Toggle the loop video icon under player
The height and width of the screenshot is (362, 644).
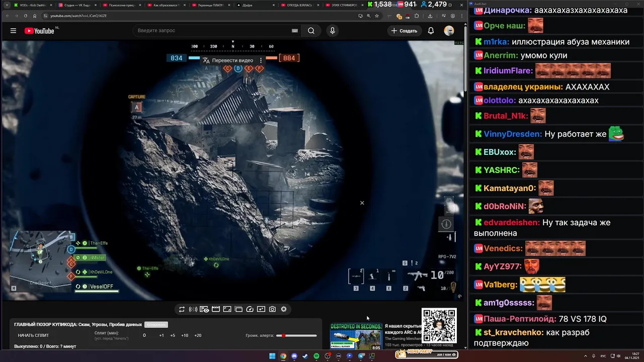pyautogui.click(x=182, y=309)
